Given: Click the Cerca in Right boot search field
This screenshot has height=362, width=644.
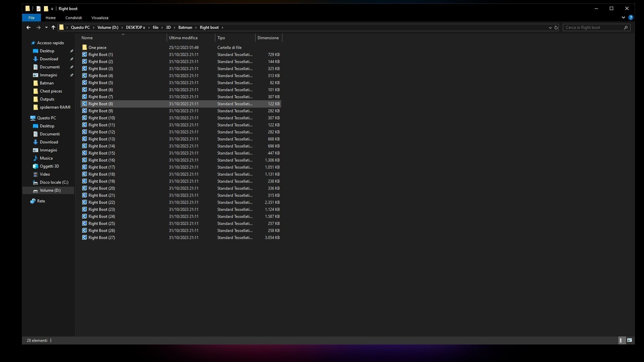Looking at the screenshot, I should pos(592,27).
